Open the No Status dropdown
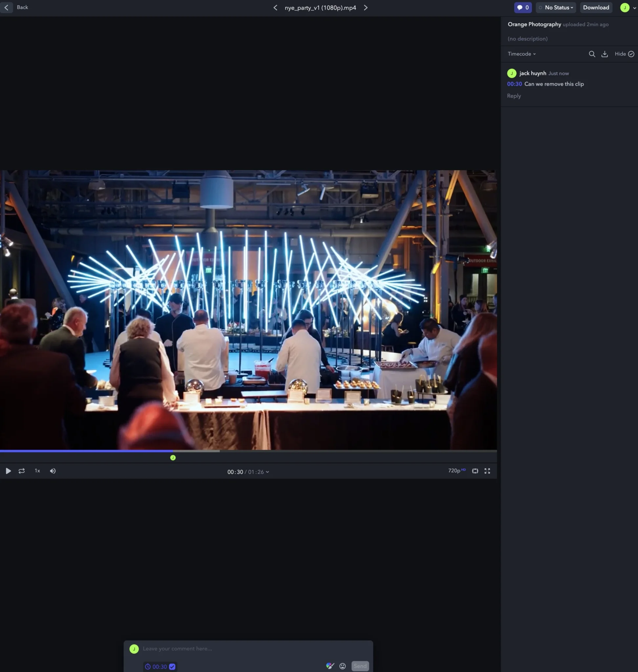This screenshot has width=638, height=672. pyautogui.click(x=556, y=8)
